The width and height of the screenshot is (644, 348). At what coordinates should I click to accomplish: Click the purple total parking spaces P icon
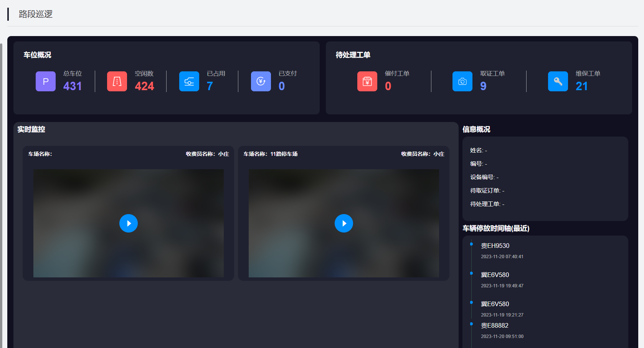46,81
